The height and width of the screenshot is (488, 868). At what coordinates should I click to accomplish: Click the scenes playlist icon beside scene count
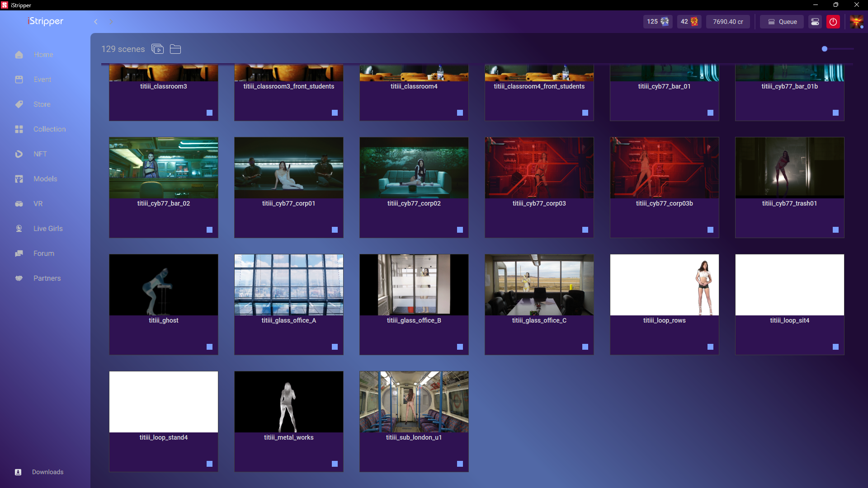[157, 49]
